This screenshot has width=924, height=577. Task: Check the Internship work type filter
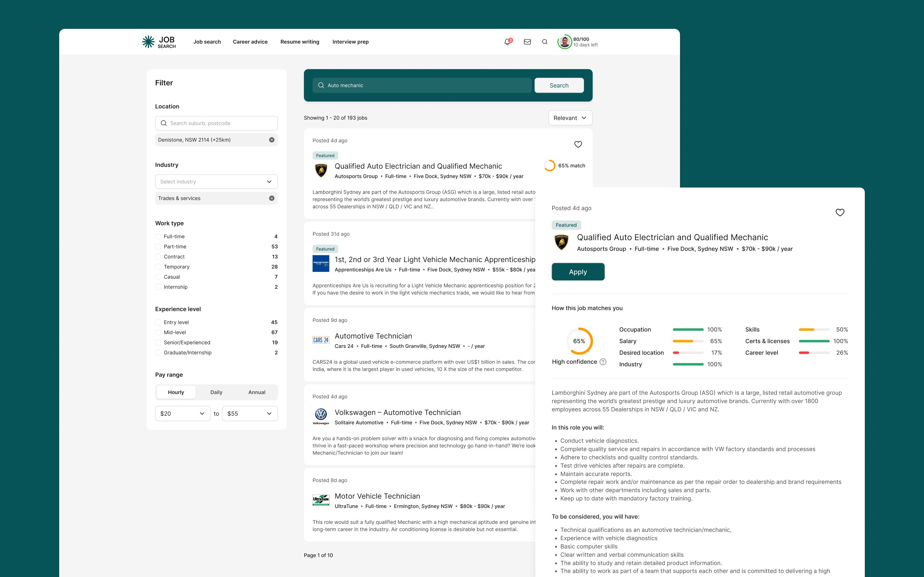click(158, 287)
